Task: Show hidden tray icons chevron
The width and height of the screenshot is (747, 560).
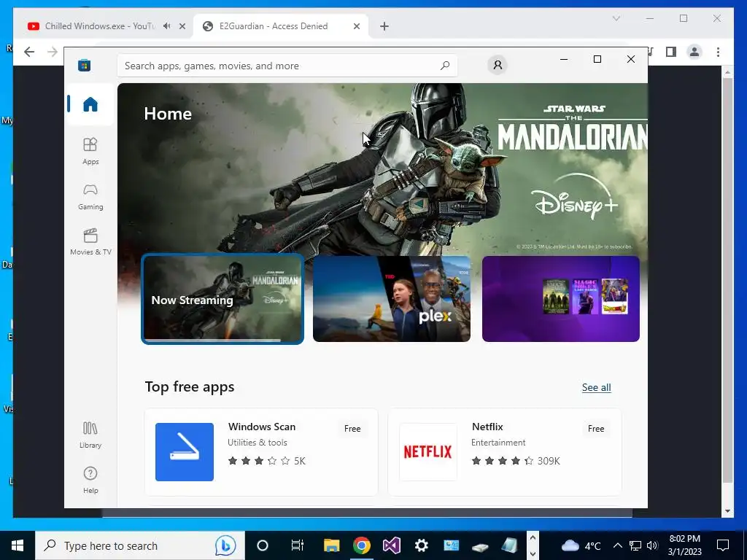Action: 617,545
